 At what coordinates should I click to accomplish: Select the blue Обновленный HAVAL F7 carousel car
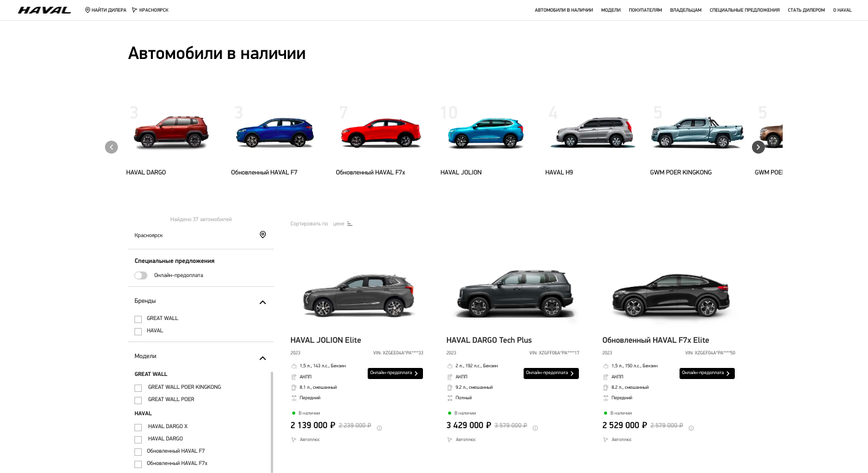click(275, 133)
